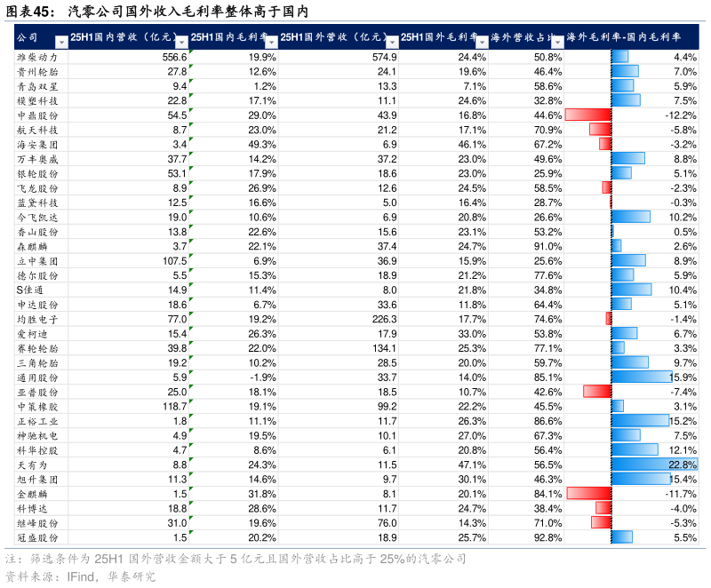Select the topmost red negative bar
Image resolution: width=711 pixels, height=588 pixels.
(588, 115)
